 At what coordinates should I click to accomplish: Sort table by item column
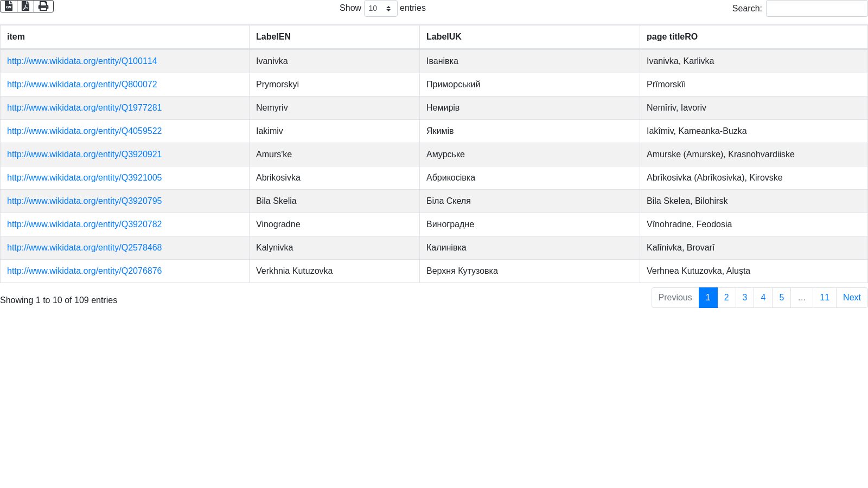point(16,37)
